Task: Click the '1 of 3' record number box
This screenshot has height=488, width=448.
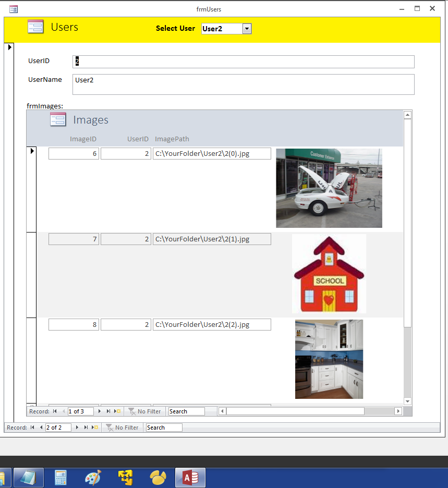Action: point(81,411)
